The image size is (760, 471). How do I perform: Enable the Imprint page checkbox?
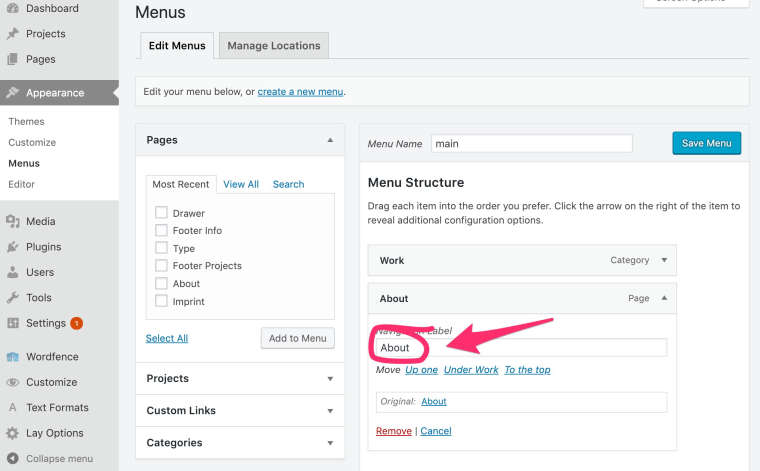click(x=161, y=302)
